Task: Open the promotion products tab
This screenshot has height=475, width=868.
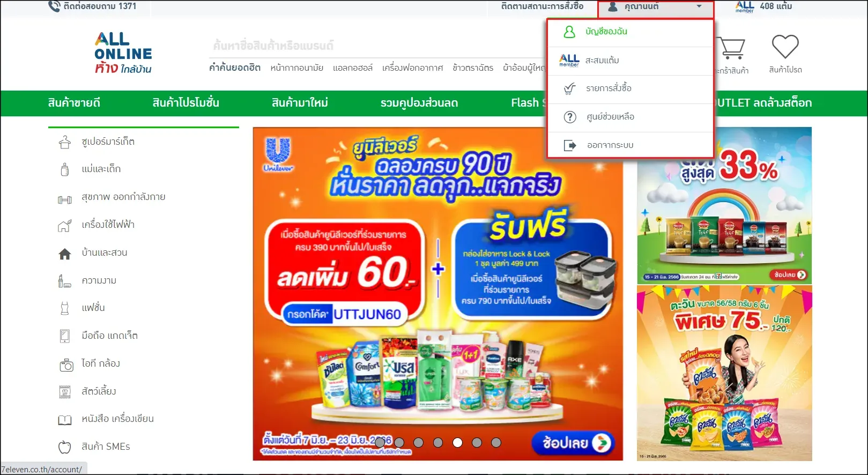Action: [x=186, y=103]
